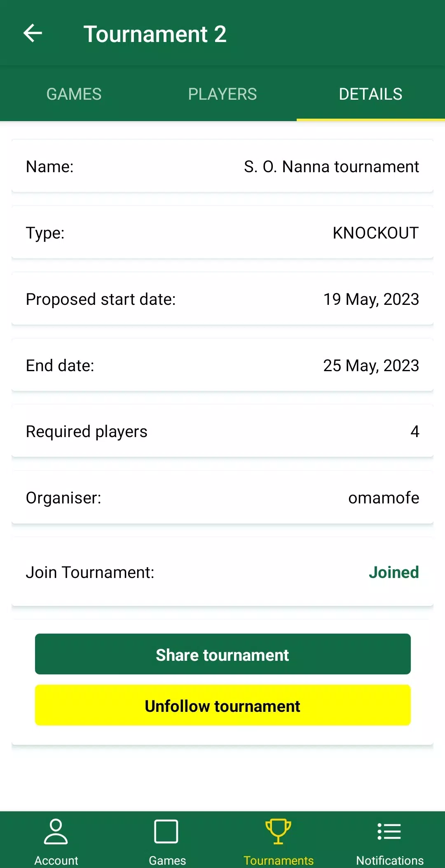Open Account via person icon
This screenshot has width=445, height=868.
click(x=56, y=831)
